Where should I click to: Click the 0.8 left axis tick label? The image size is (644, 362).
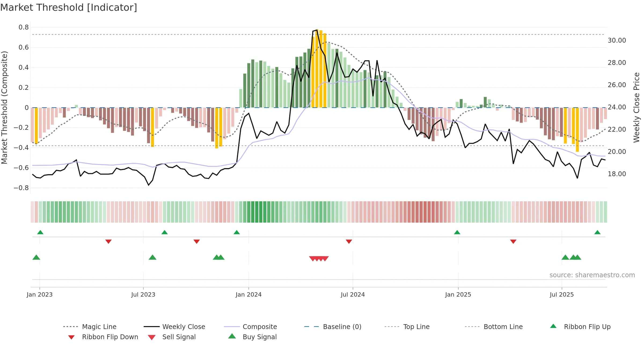(x=24, y=27)
